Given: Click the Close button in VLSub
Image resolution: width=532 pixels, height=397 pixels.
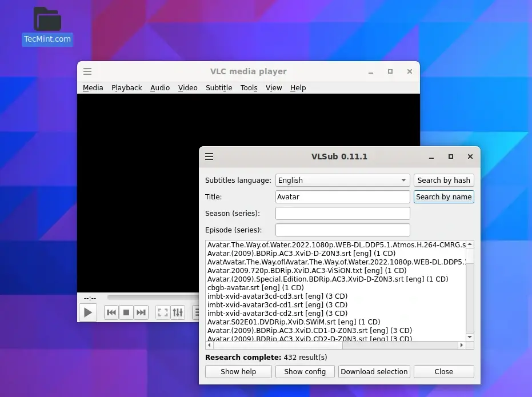Looking at the screenshot, I should click(443, 371).
